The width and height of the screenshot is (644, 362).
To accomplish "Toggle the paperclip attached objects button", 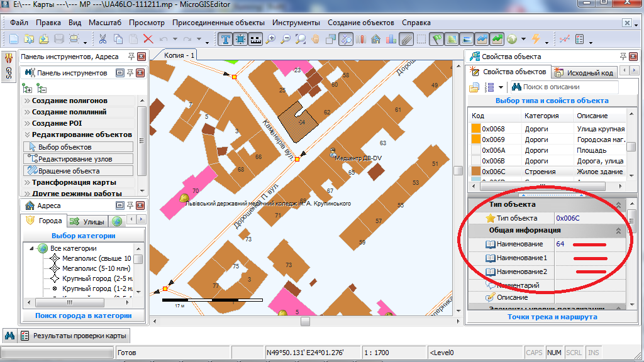I will [406, 39].
